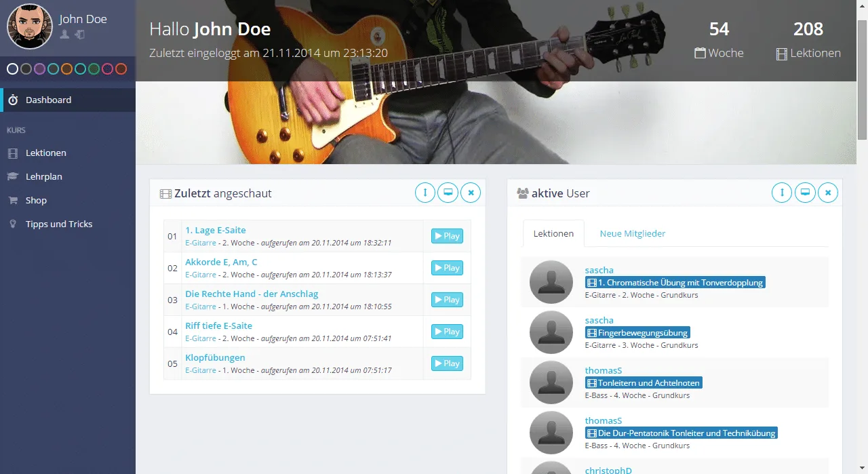Viewport: 868px width, 474px height.
Task: Expand Zuletzt angeschaut panel to fullscreen monitor icon
Action: click(x=448, y=193)
